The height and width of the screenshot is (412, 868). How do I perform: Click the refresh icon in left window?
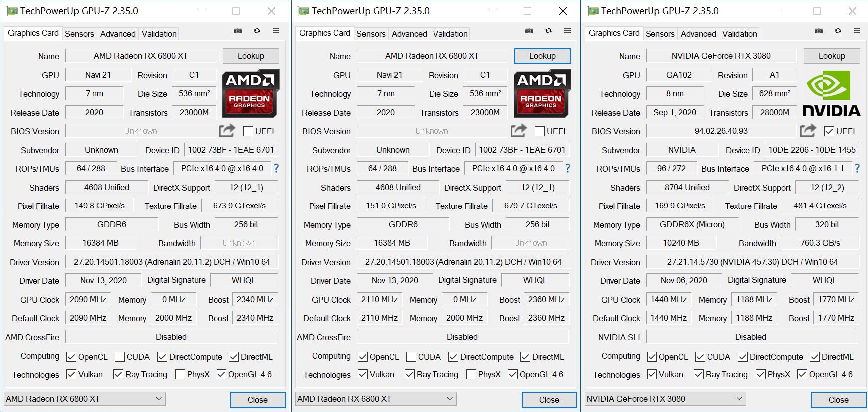pos(257,31)
